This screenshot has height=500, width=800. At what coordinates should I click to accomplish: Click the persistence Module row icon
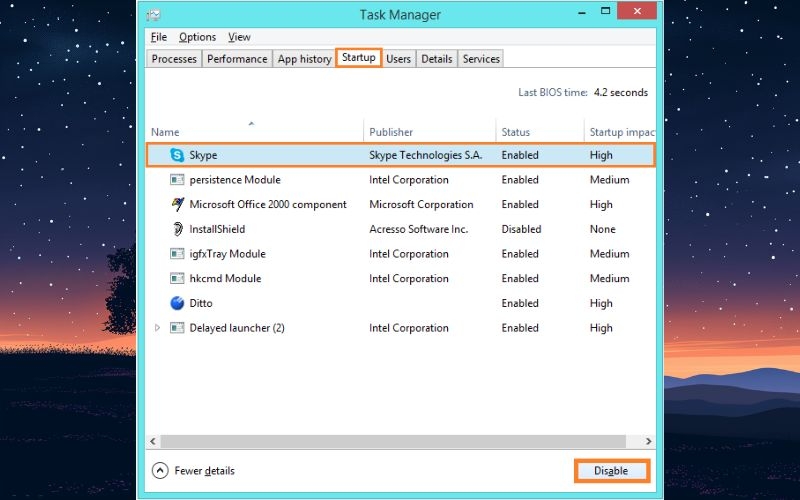(177, 180)
